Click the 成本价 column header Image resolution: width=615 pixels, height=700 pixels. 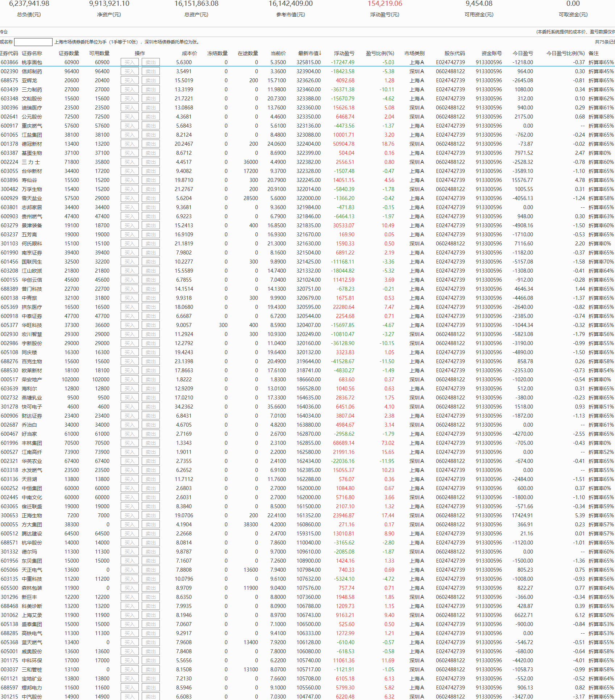click(x=190, y=53)
